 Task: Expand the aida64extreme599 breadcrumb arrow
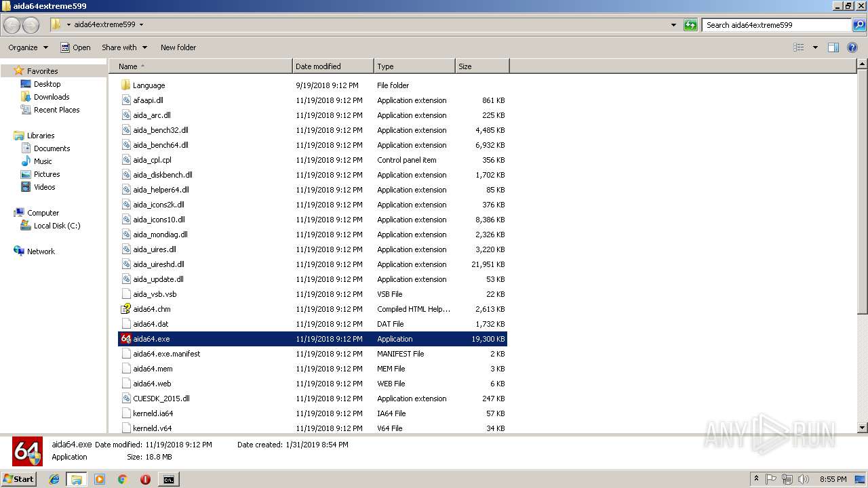pyautogui.click(x=141, y=25)
